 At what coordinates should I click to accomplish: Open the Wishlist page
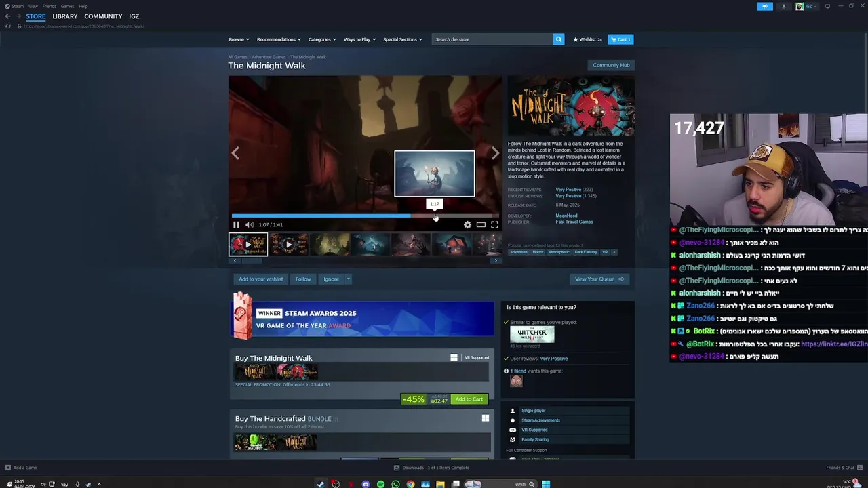[x=587, y=39]
